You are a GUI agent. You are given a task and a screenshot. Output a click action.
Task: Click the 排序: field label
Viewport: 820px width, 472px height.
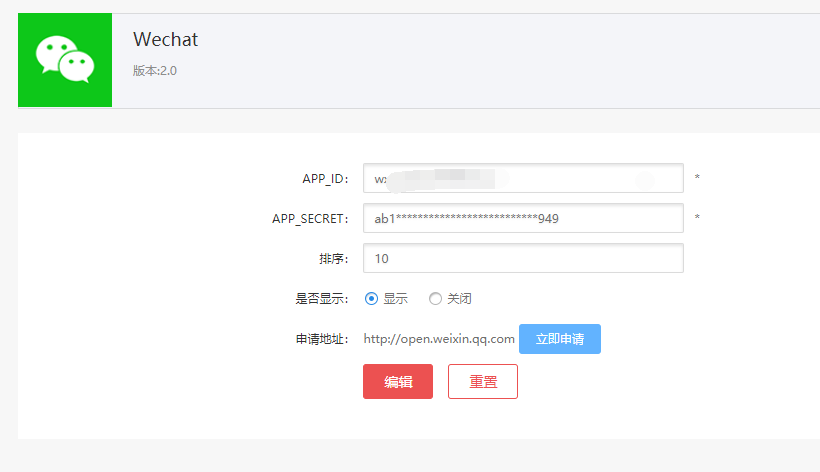pyautogui.click(x=334, y=259)
